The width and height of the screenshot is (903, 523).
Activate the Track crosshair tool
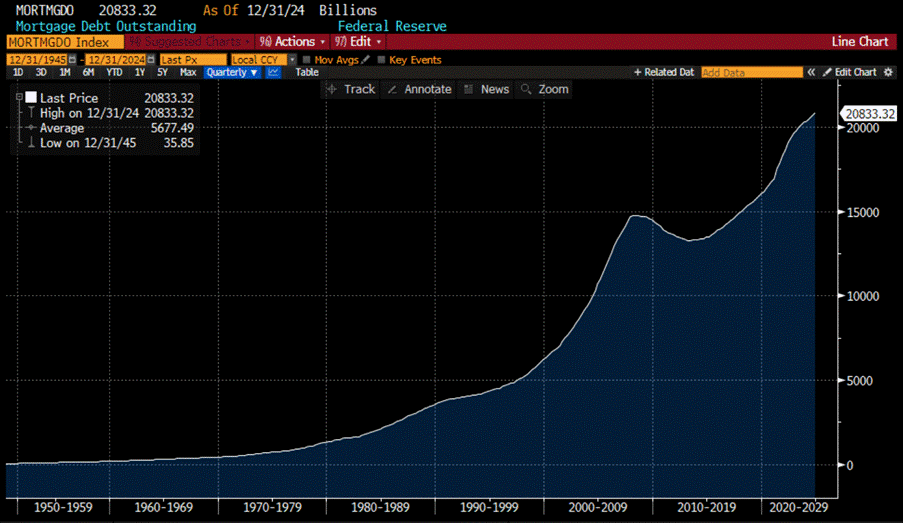point(350,89)
